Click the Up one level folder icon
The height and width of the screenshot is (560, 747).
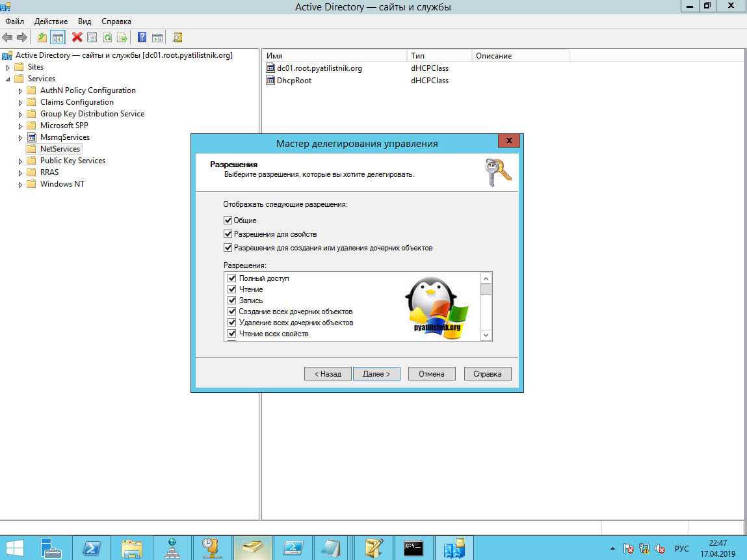42,37
